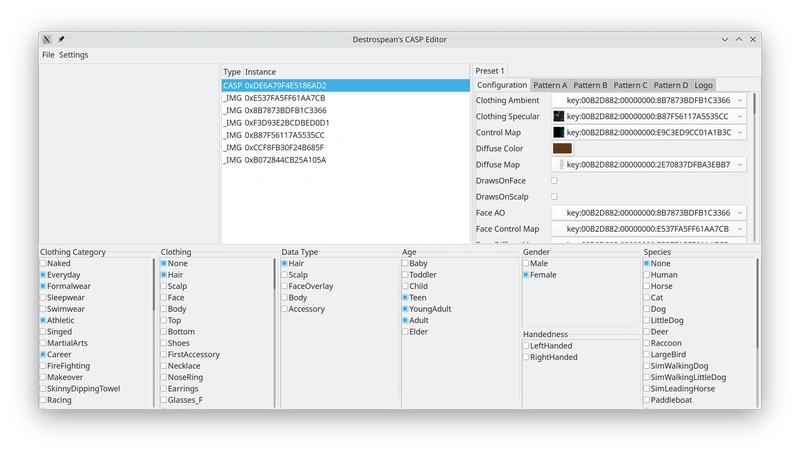
Task: Click the X11 app icon in title bar
Action: click(48, 39)
